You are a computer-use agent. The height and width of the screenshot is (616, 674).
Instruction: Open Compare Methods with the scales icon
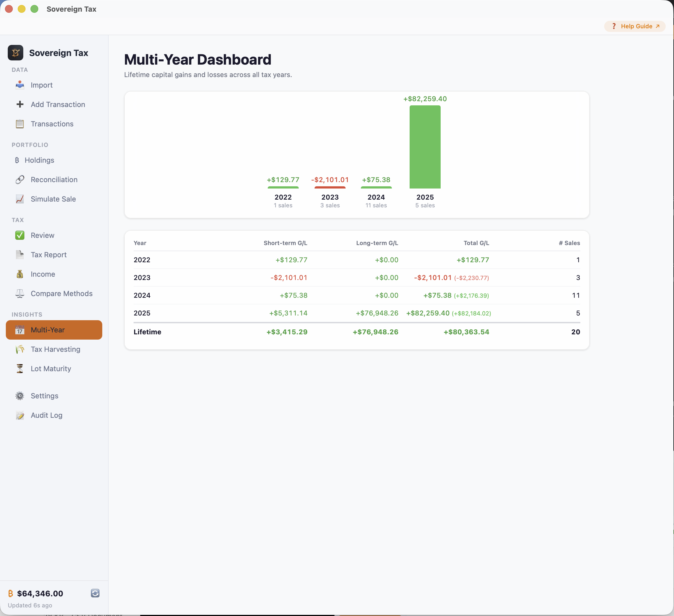point(62,294)
